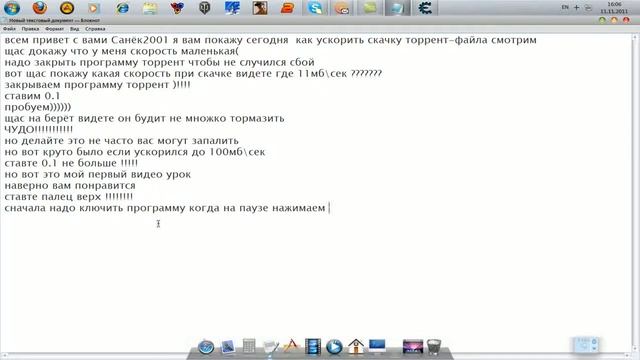Click the line containing '11мб\сек'

193,74
